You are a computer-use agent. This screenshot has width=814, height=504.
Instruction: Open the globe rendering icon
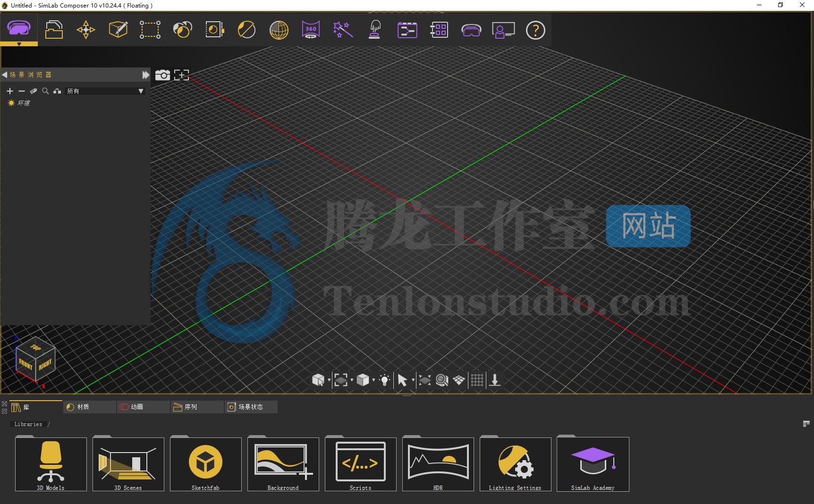coord(279,30)
